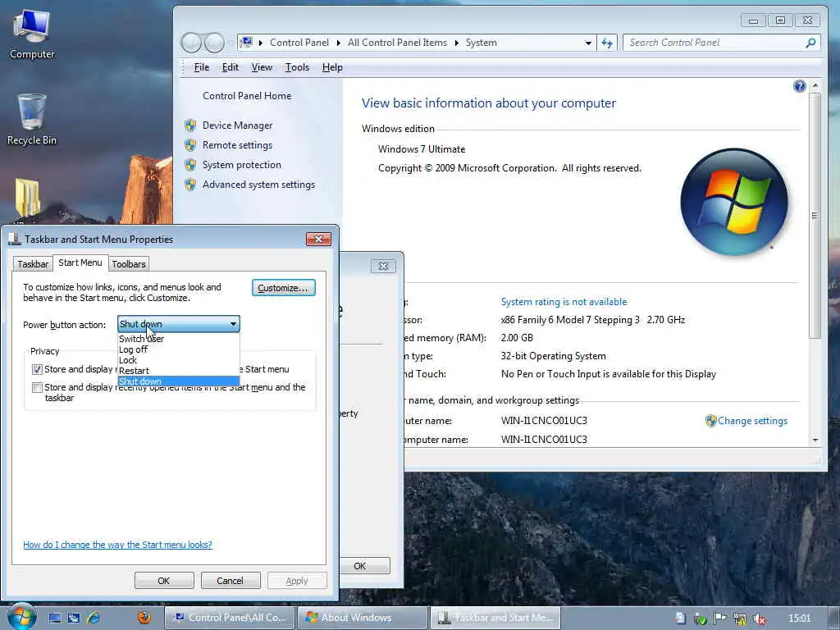The height and width of the screenshot is (630, 840).
Task: Click the blue help question mark icon
Action: pos(799,86)
